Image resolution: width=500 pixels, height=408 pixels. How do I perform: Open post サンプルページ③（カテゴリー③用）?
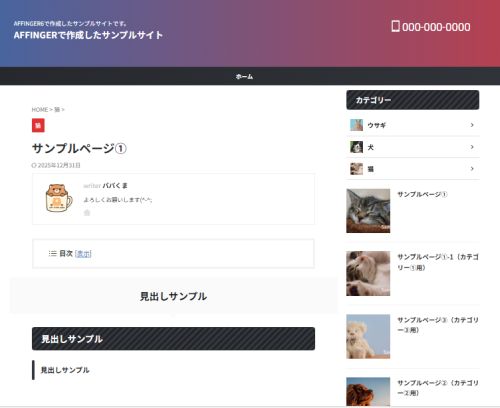[x=438, y=325]
